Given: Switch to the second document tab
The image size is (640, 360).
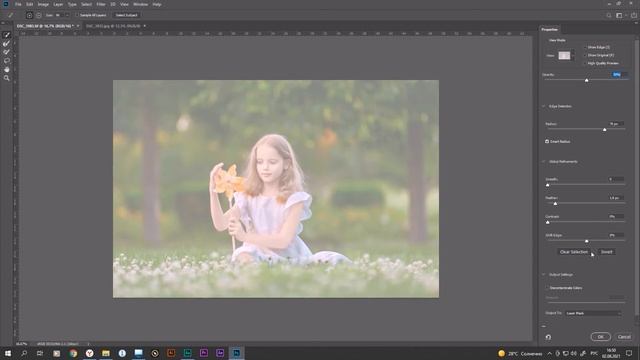Looking at the screenshot, I should point(113,26).
